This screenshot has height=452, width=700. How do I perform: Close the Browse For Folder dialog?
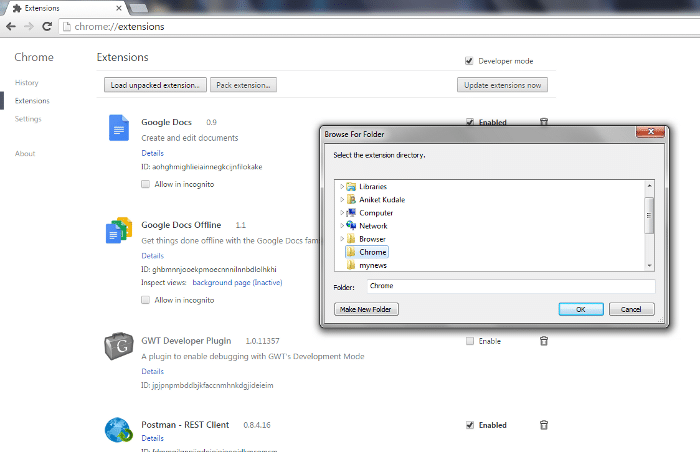[x=650, y=132]
